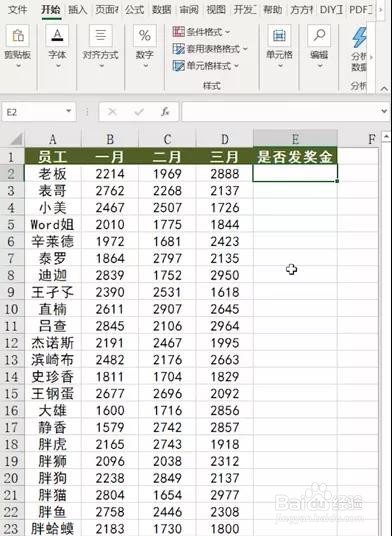The height and width of the screenshot is (536, 392).
Task: Expand the formula bar
Action: (x=384, y=111)
